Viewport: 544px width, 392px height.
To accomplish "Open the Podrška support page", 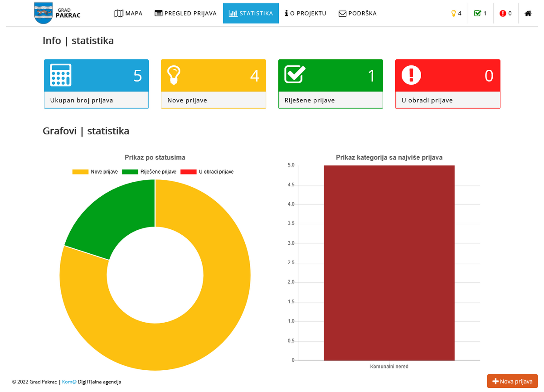I will 357,14.
